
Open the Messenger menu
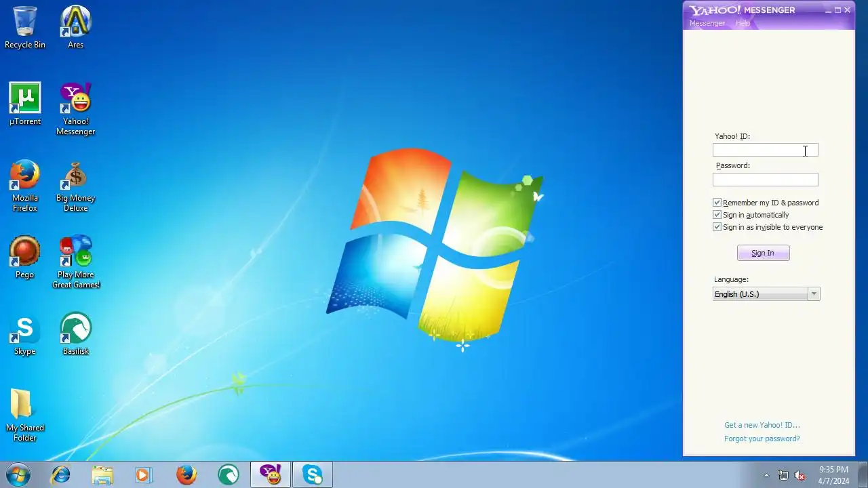(x=707, y=23)
